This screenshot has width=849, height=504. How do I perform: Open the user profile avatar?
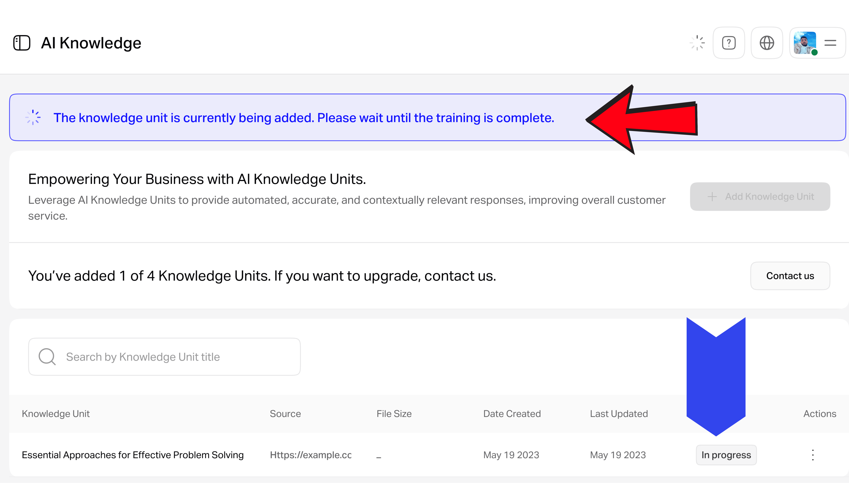click(x=805, y=43)
